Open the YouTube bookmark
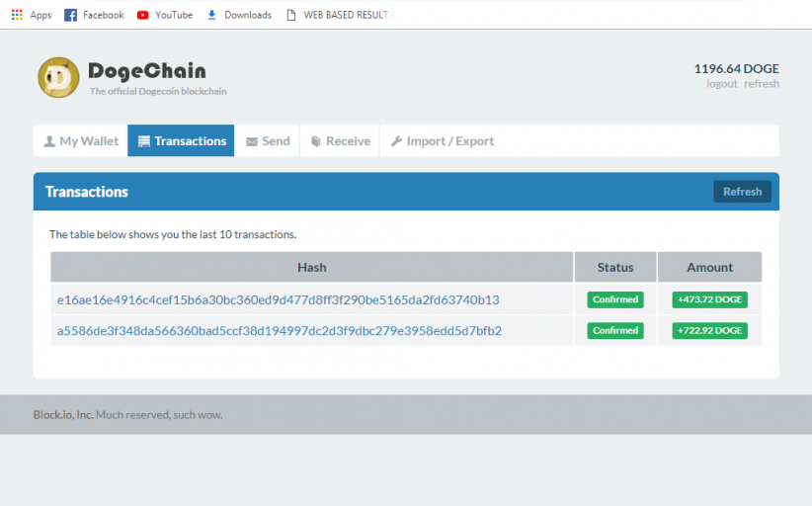812x506 pixels. pos(164,15)
